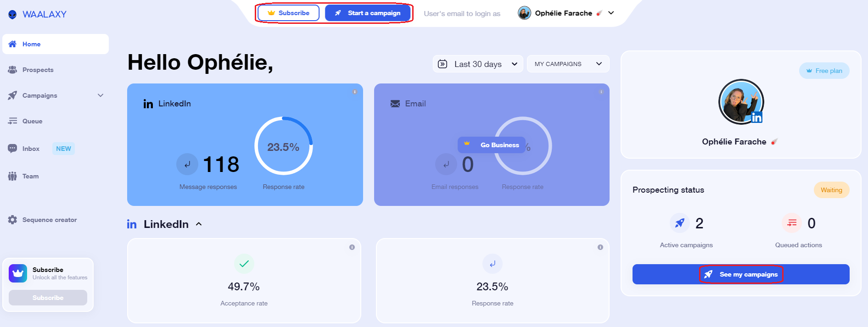
Task: Open the Last 30 days date range dropdown
Action: pos(478,64)
